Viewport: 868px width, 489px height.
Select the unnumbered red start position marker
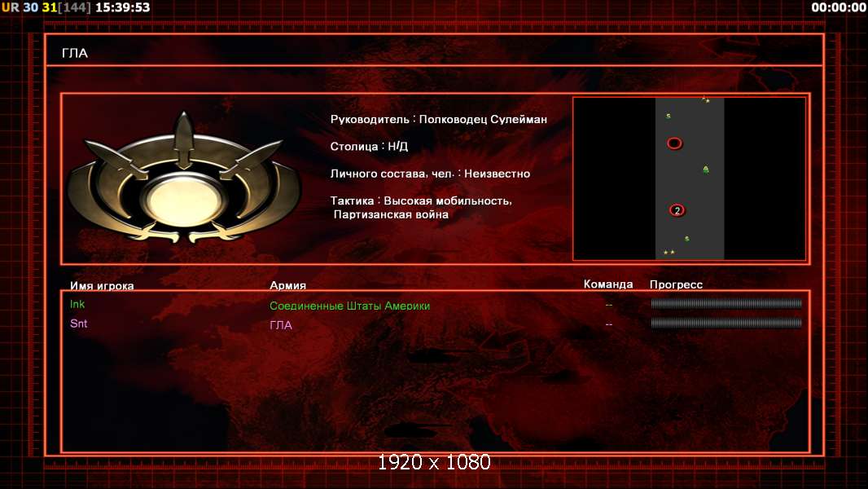click(674, 143)
